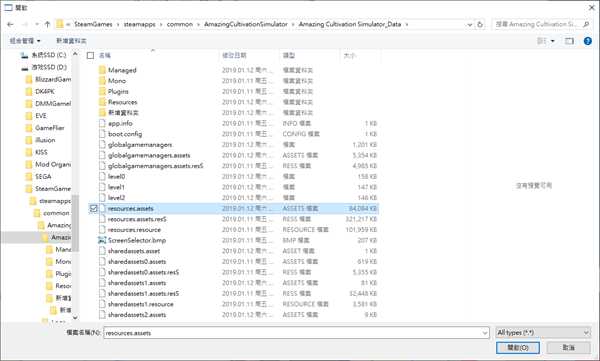Click the back navigation arrow
Screen dimensions: 600x361
click(x=10, y=24)
